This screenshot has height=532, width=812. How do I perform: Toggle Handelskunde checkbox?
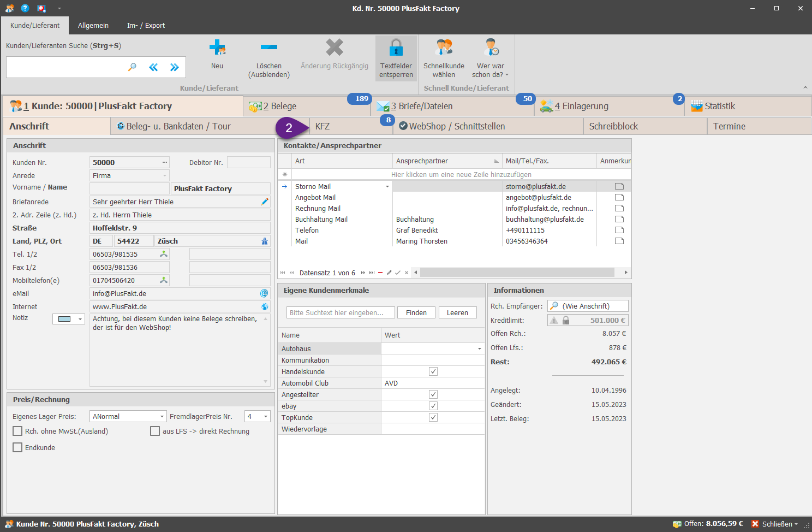coord(433,371)
